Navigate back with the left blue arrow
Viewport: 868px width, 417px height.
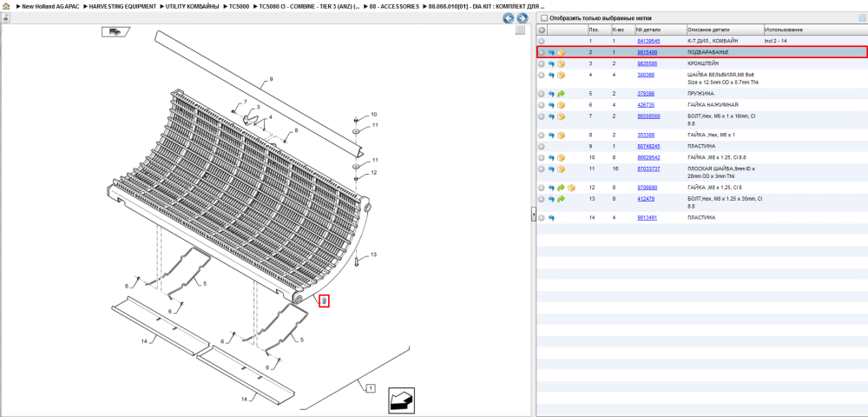508,18
